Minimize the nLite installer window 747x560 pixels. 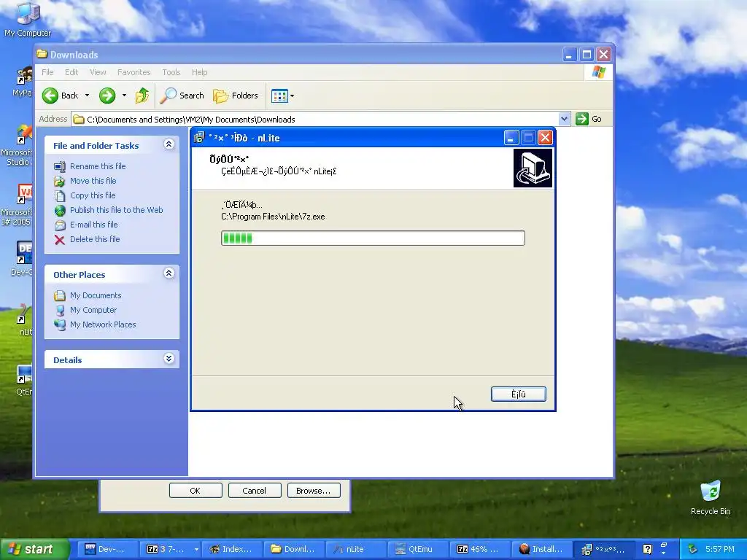[x=511, y=138]
